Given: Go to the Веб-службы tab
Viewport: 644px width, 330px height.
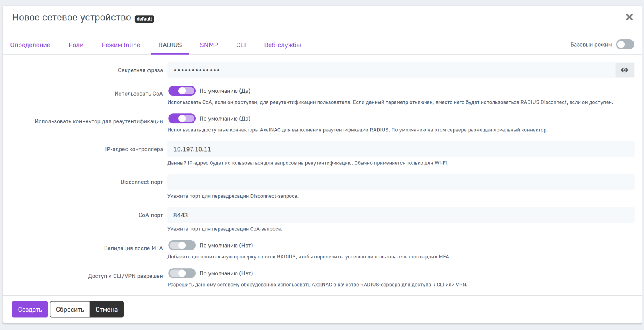Looking at the screenshot, I should (283, 45).
